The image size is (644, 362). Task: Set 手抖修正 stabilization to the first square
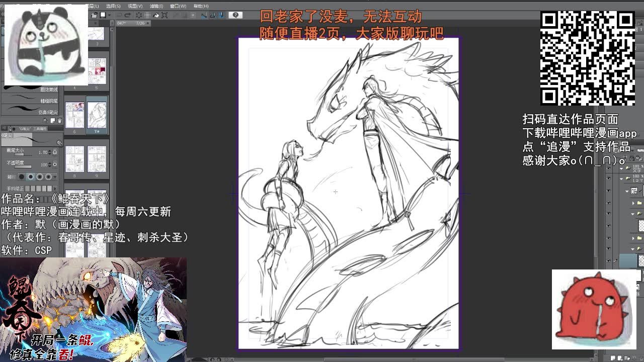[27, 189]
